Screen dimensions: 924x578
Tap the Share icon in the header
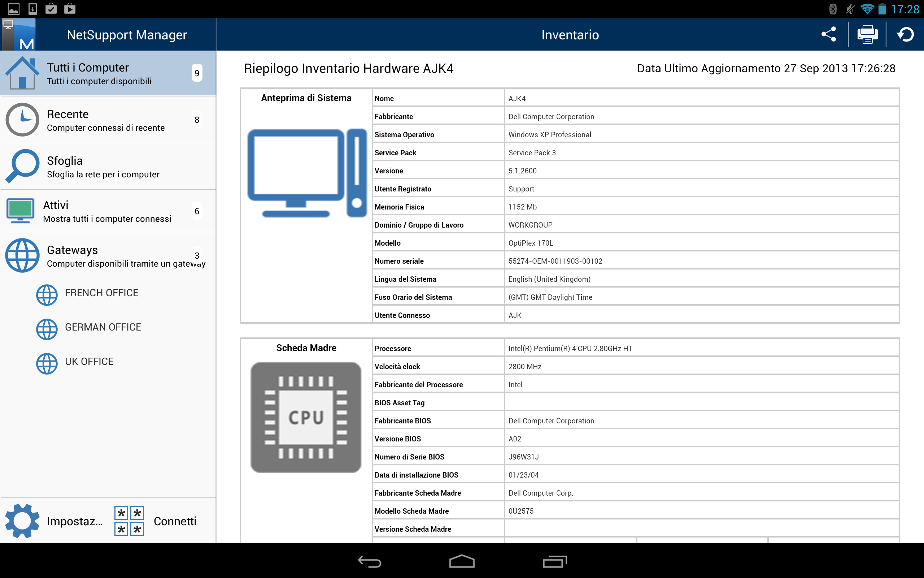point(829,34)
